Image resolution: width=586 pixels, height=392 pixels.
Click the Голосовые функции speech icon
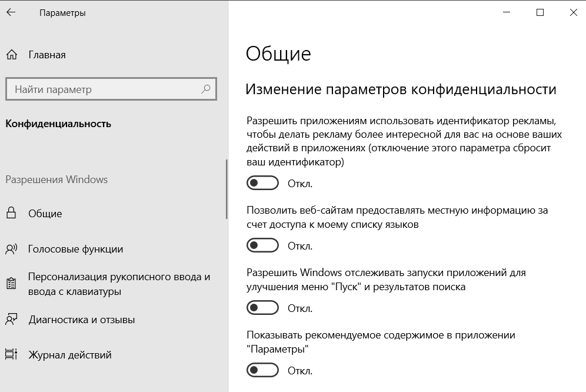pos(11,249)
